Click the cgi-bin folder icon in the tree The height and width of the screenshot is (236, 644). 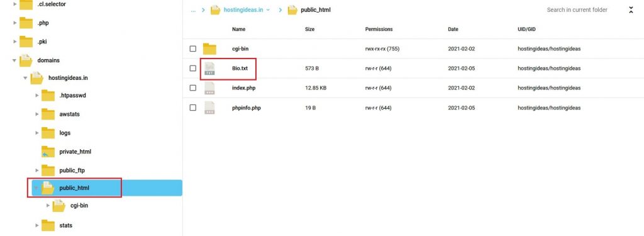click(59, 206)
